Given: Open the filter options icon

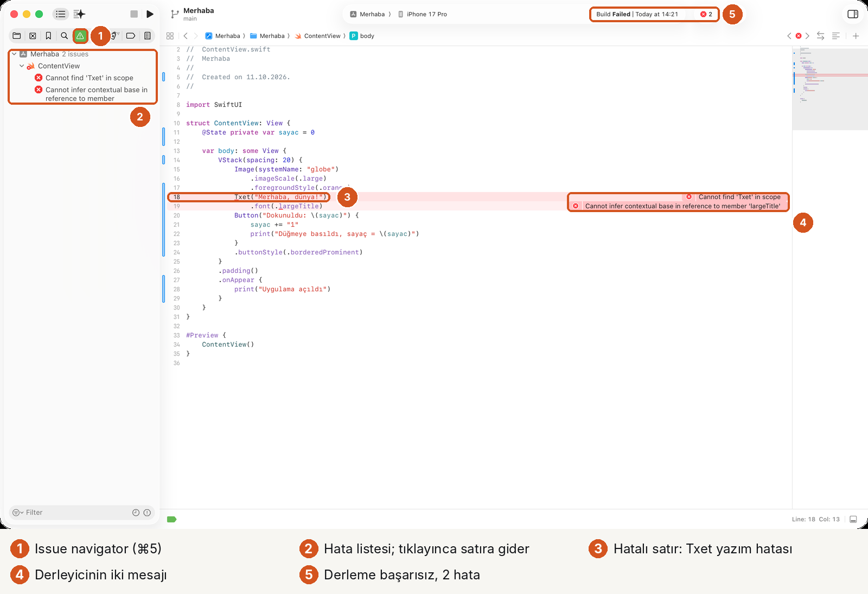Looking at the screenshot, I should [18, 513].
